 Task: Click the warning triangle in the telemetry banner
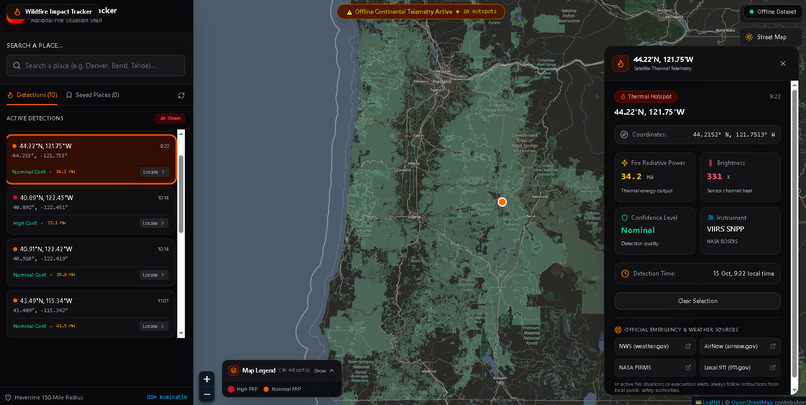350,12
